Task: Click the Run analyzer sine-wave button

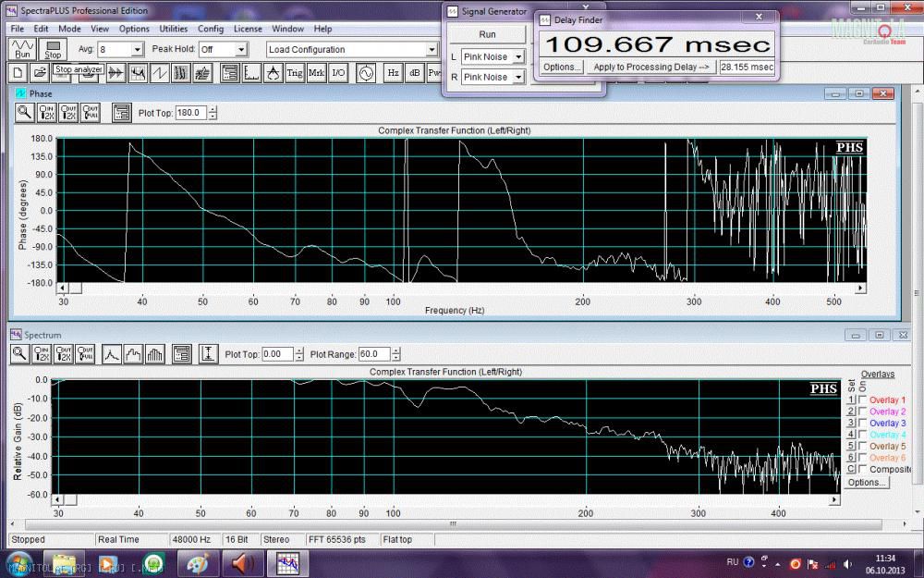Action: tap(22, 49)
